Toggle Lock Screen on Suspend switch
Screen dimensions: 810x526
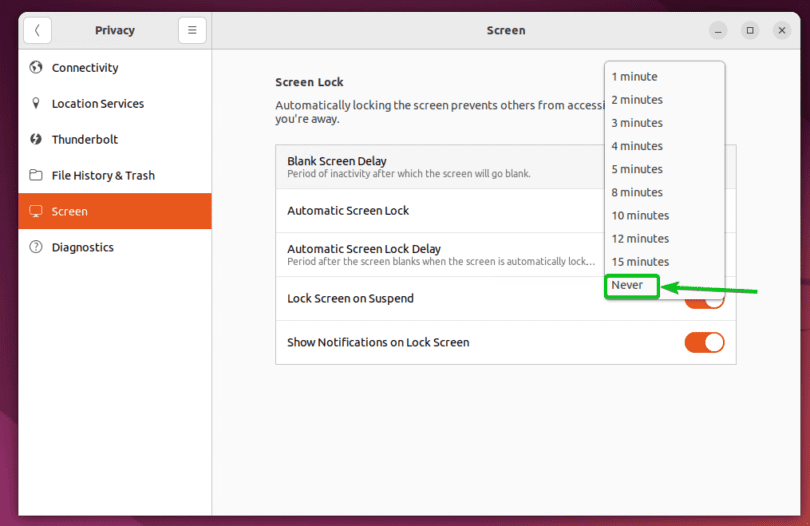pos(705,299)
